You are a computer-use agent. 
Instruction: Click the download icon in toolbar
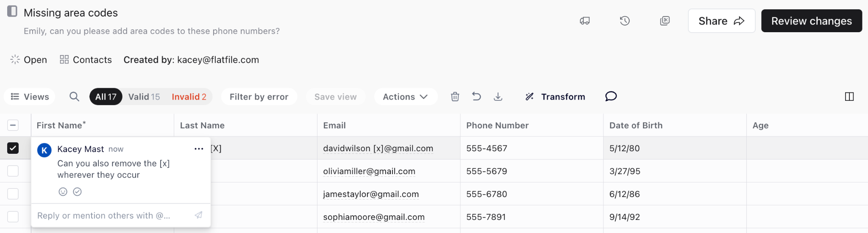[498, 97]
